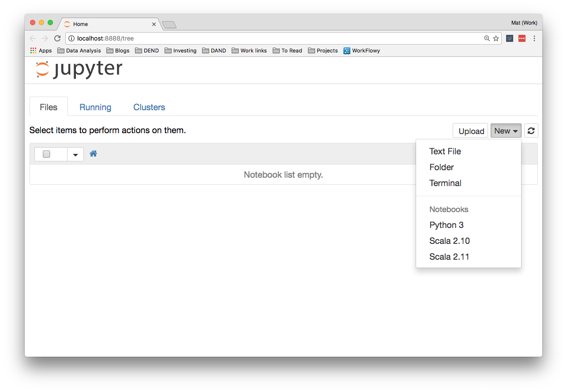Click the home directory icon in breadcrumb
This screenshot has width=567, height=392.
point(93,153)
